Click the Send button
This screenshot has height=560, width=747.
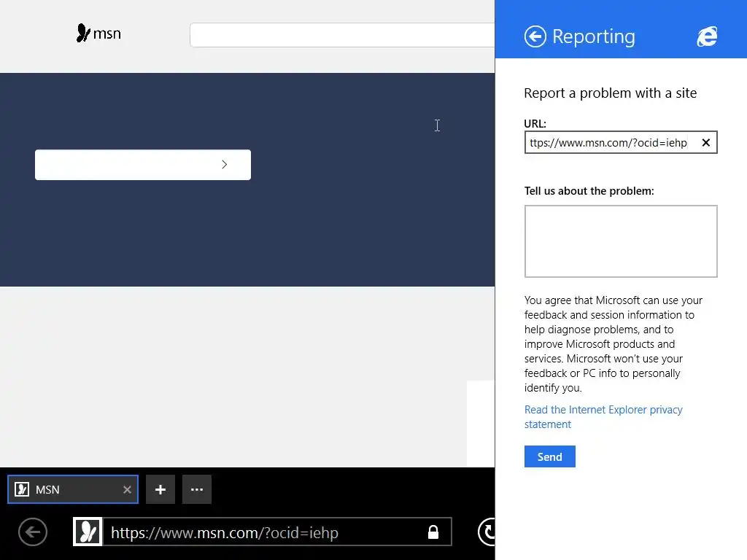550,456
